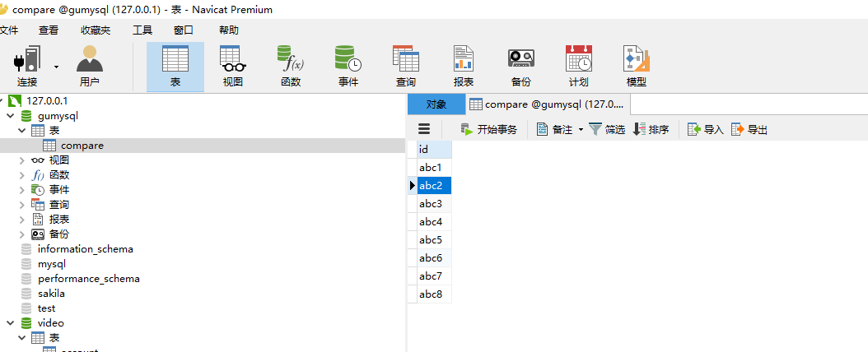
Task: Open the 模型 model toolbar icon
Action: click(637, 67)
